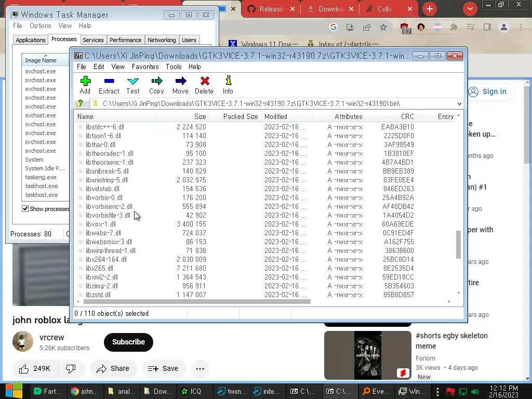The height and width of the screenshot is (399, 532).
Task: Click the YouTube Save button
Action: [164, 369]
